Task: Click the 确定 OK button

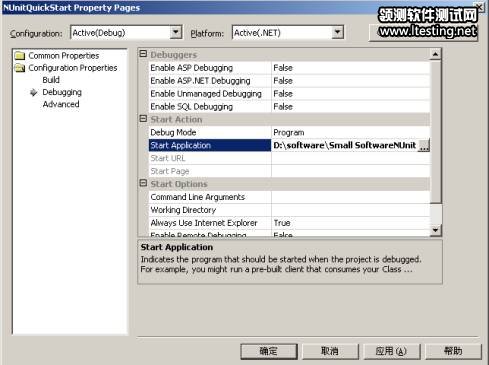Action: 269,351
